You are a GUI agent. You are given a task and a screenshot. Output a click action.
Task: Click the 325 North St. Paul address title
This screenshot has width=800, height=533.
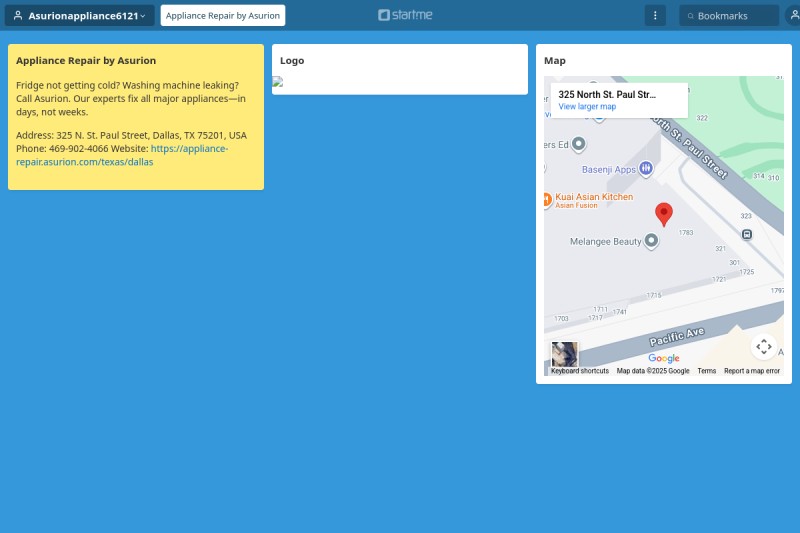coord(607,94)
